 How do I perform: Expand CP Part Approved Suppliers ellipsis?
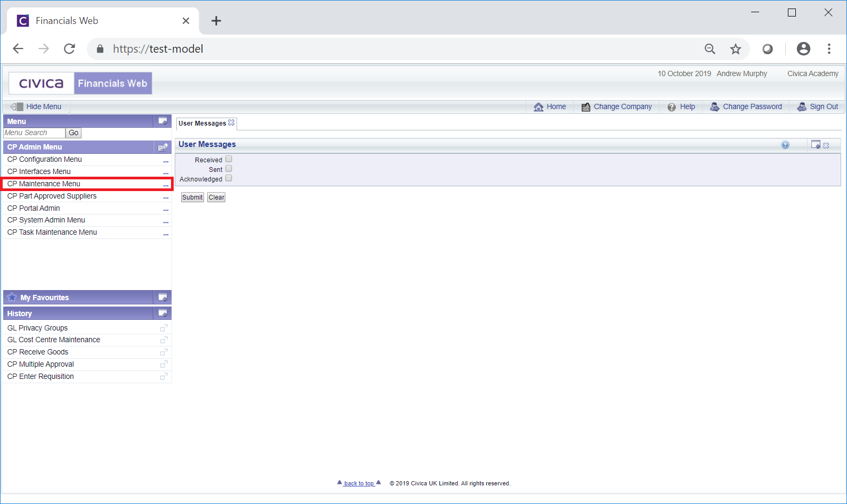point(166,197)
